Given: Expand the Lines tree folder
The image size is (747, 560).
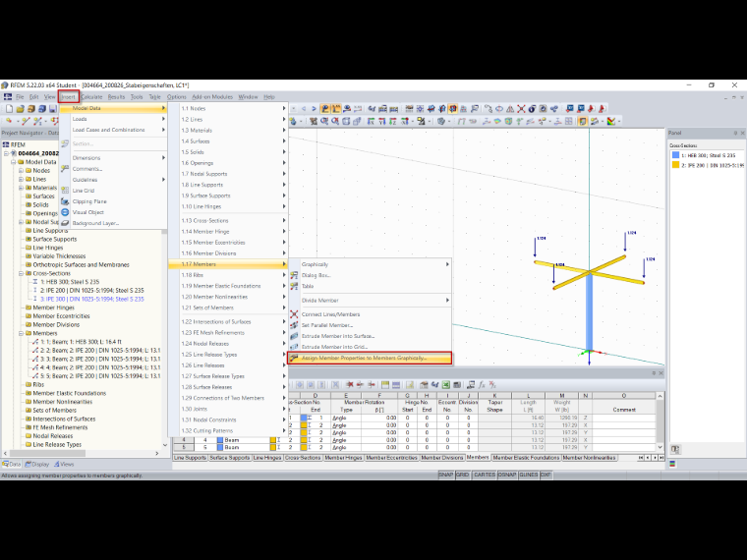Looking at the screenshot, I should coord(21,179).
